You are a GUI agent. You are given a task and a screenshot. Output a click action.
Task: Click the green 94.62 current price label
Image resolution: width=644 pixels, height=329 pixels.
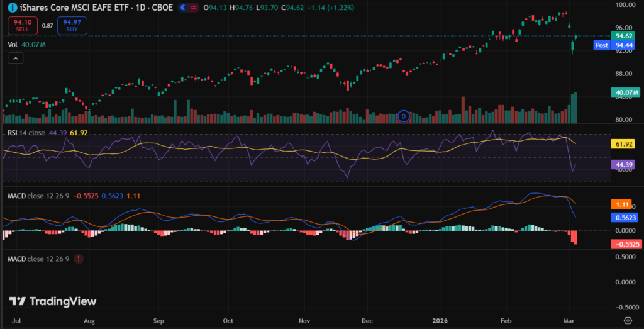(x=624, y=36)
